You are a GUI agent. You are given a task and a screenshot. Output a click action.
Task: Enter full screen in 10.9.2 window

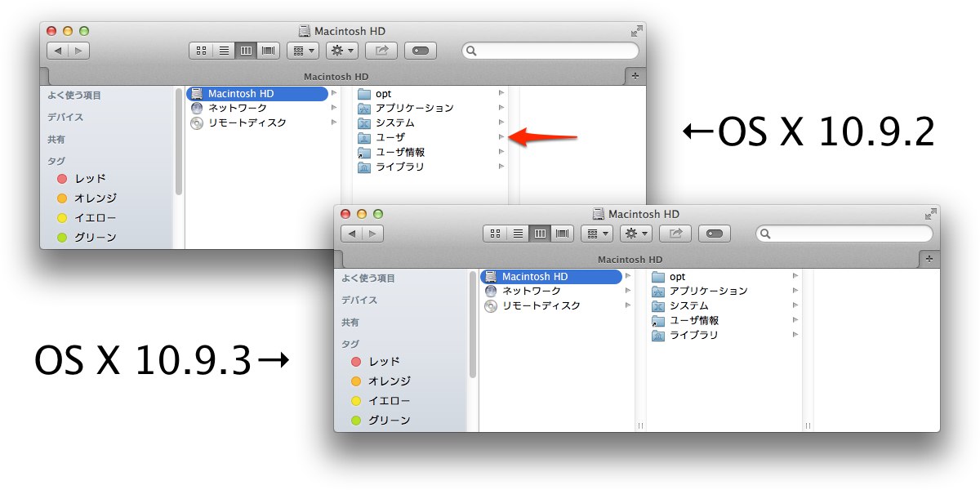click(636, 31)
